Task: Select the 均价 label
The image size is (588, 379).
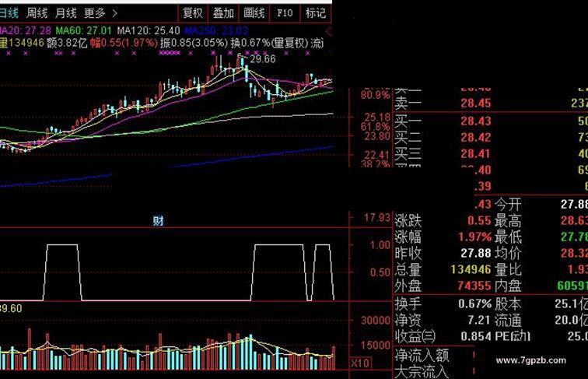Action: pos(508,253)
